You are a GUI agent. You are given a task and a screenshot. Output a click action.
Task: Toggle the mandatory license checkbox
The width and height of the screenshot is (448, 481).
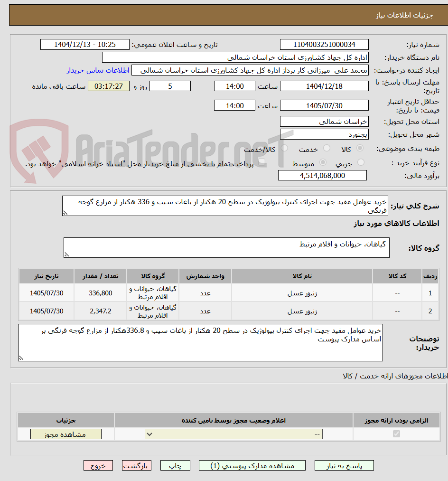(x=396, y=434)
